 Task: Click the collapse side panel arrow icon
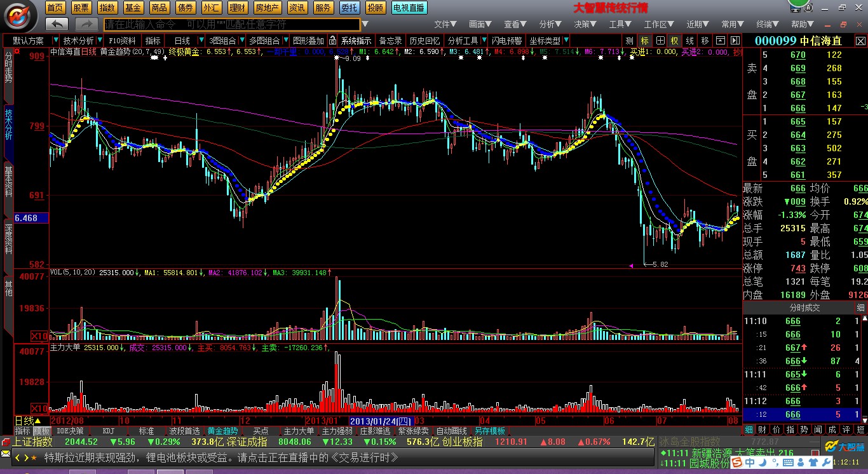click(x=735, y=41)
